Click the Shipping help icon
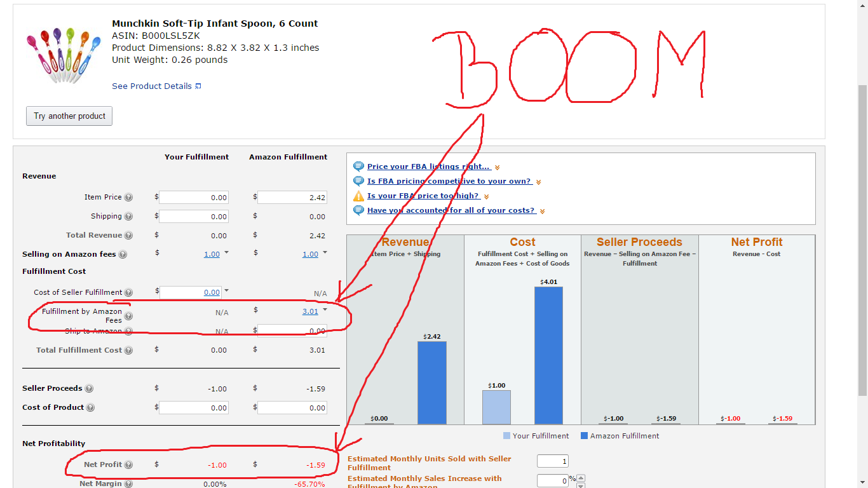Screen dimensions: 868x488 [128, 217]
